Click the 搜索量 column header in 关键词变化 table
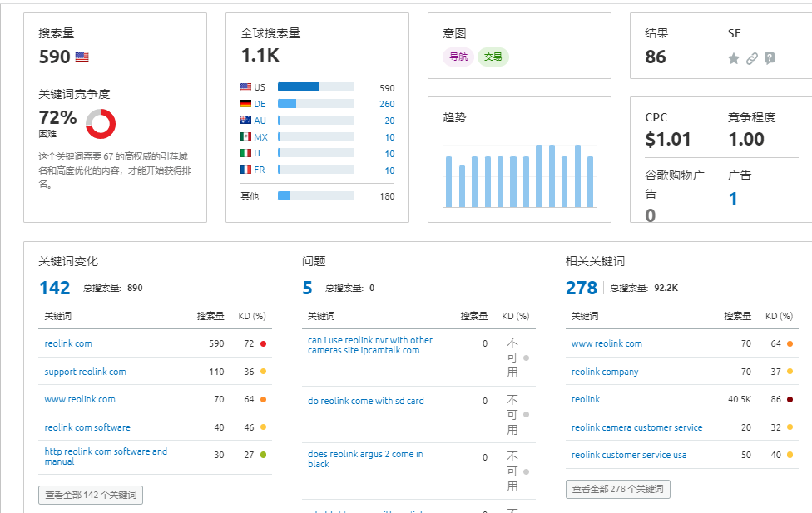Viewport: 812px width, 513px height. click(210, 316)
